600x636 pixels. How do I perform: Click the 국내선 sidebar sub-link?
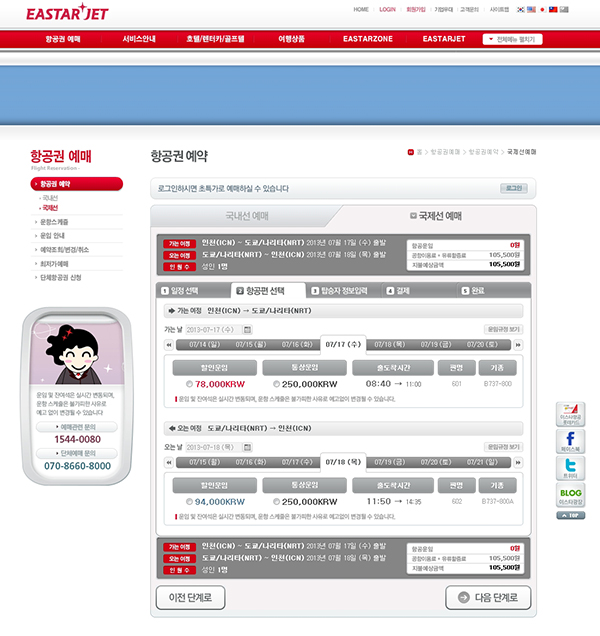(x=50, y=198)
